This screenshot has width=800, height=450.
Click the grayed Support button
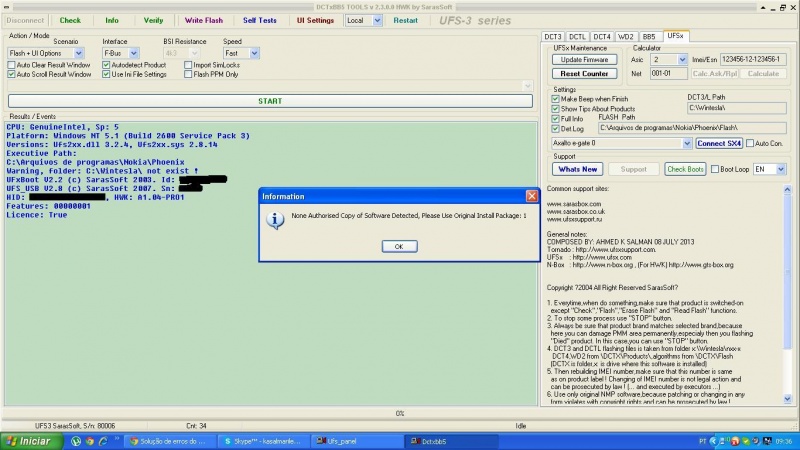click(x=633, y=169)
